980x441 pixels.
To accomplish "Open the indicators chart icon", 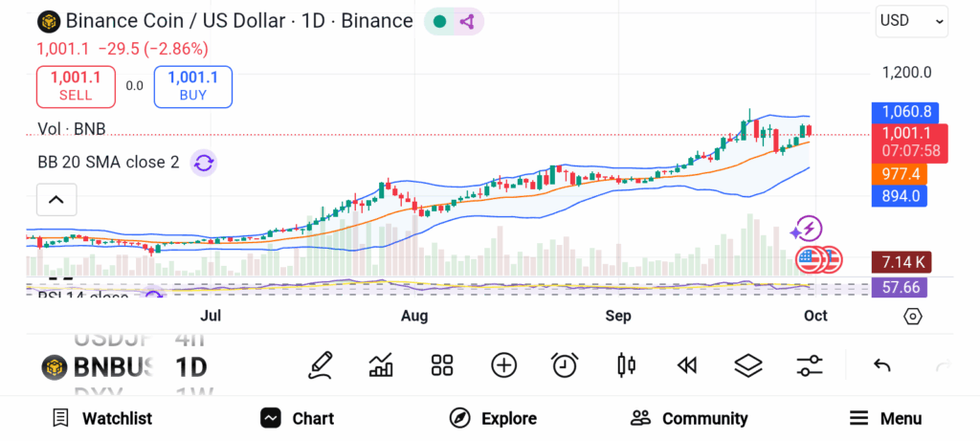I will tap(381, 364).
